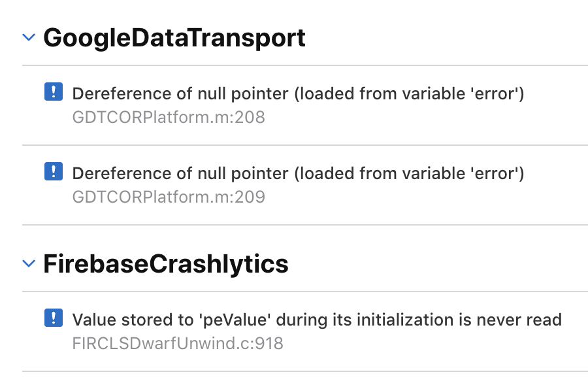Select the GoogleDataTransport heading
Screen dimensions: 588x387
174,38
